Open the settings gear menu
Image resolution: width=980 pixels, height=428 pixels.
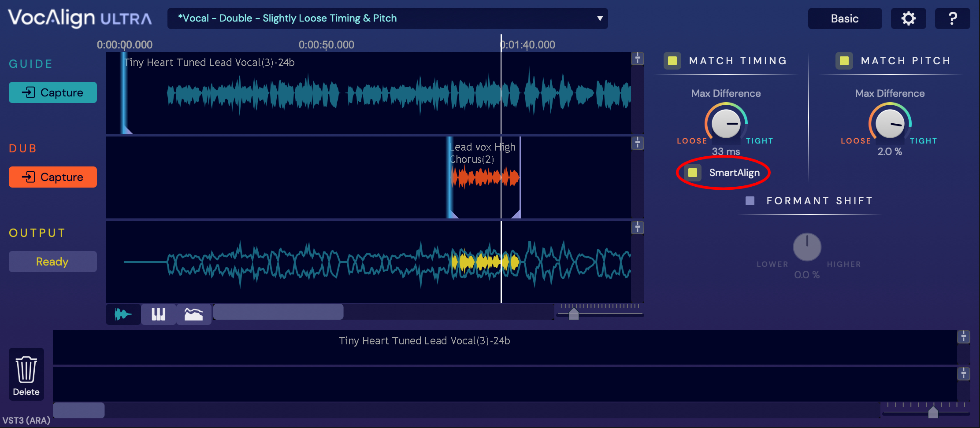tap(908, 18)
